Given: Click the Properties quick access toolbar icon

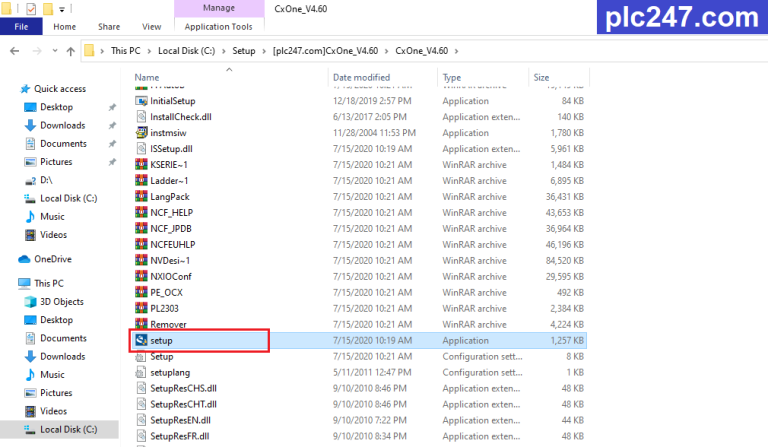Looking at the screenshot, I should [x=31, y=8].
